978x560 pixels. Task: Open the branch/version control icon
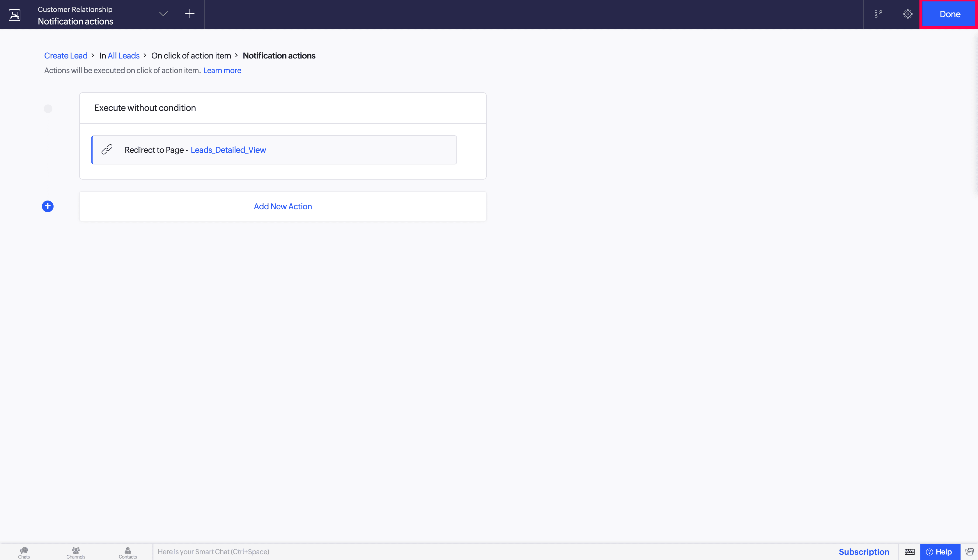(878, 14)
